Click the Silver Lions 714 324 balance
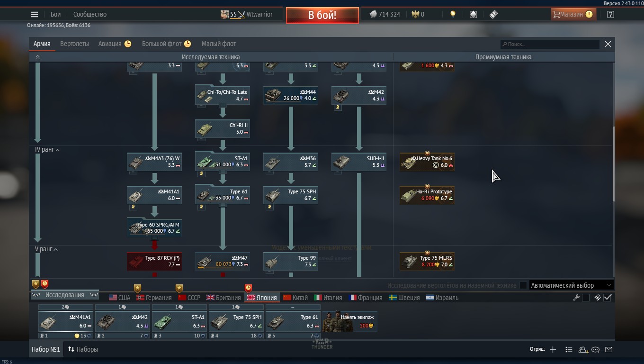This screenshot has height=364, width=644. 385,14
